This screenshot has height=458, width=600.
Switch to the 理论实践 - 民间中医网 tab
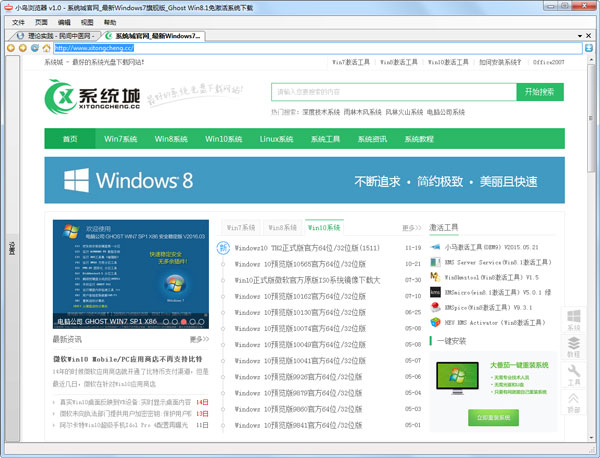(55, 36)
